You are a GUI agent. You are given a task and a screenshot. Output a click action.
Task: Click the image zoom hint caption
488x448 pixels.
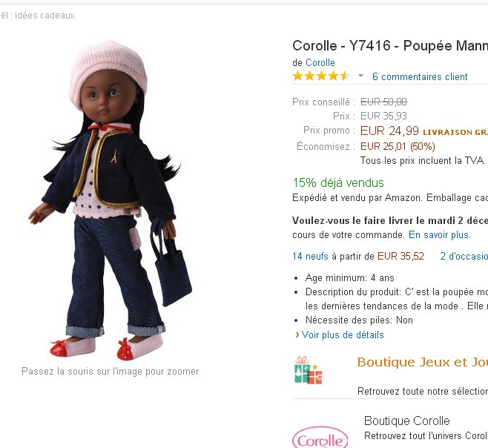110,371
